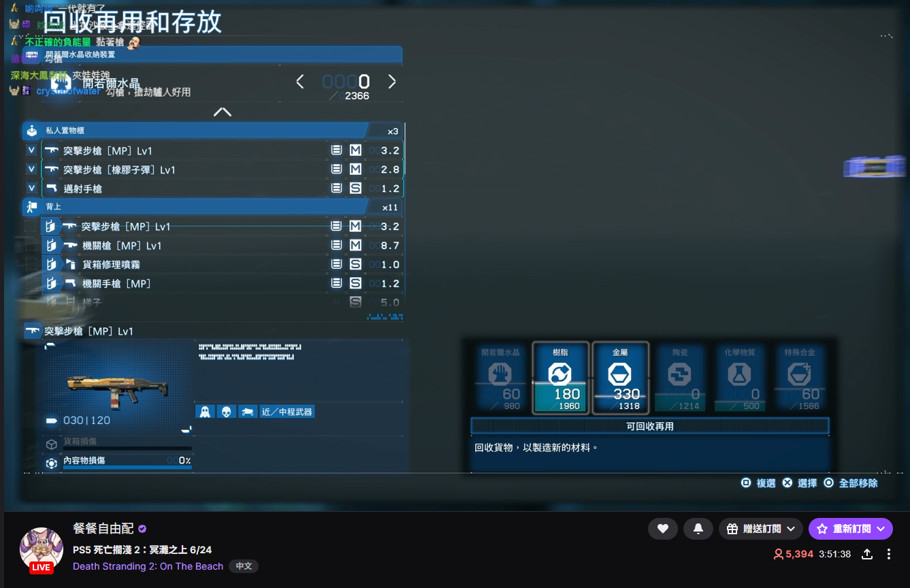
Task: Click the skull icon in weapon details
Action: pos(227,412)
